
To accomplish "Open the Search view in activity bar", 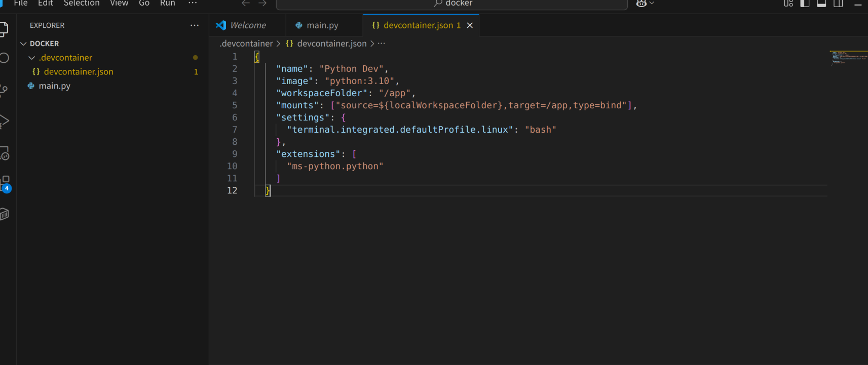I will tap(4, 58).
